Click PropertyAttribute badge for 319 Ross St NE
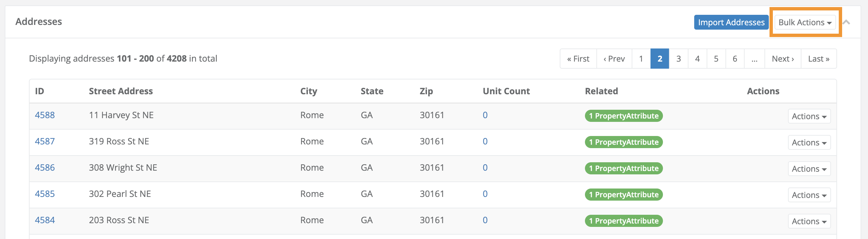The height and width of the screenshot is (239, 868). [x=623, y=142]
